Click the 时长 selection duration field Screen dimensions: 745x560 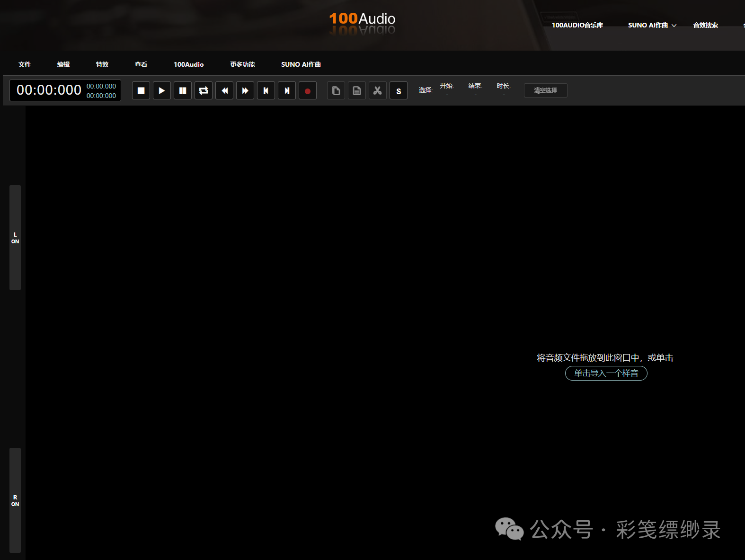click(x=504, y=90)
